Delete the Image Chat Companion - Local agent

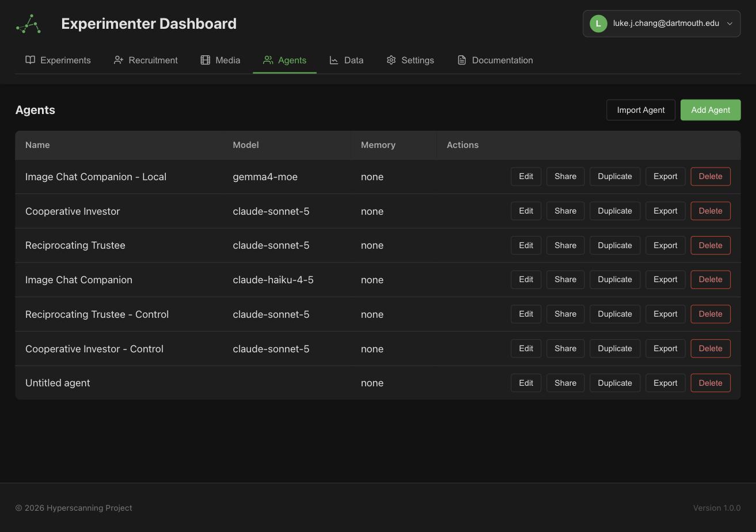pos(711,177)
